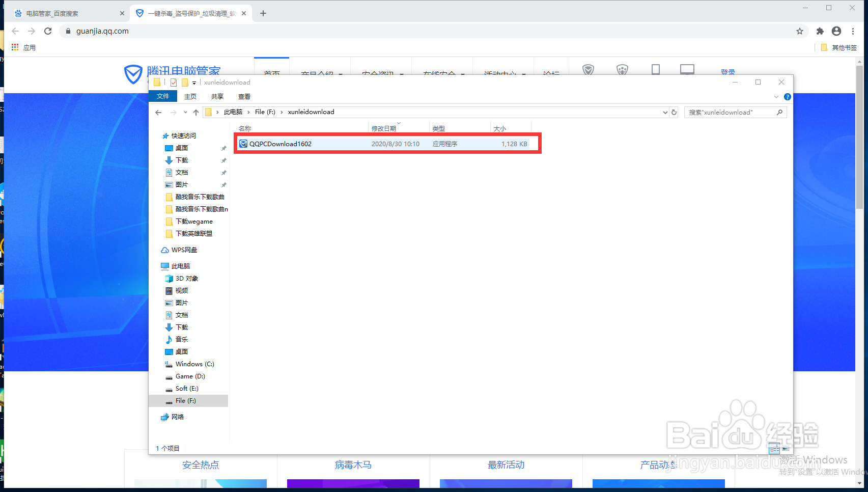Click the 登录 login link
This screenshot has height=492, width=868.
[x=728, y=71]
